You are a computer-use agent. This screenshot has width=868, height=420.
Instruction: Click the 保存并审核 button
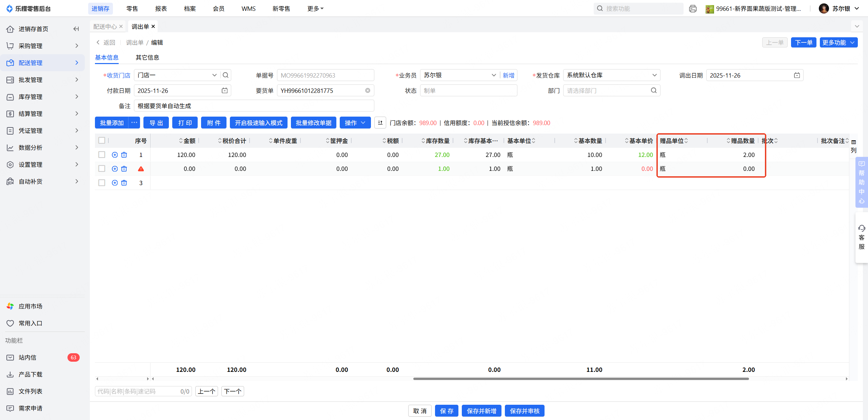pyautogui.click(x=524, y=411)
